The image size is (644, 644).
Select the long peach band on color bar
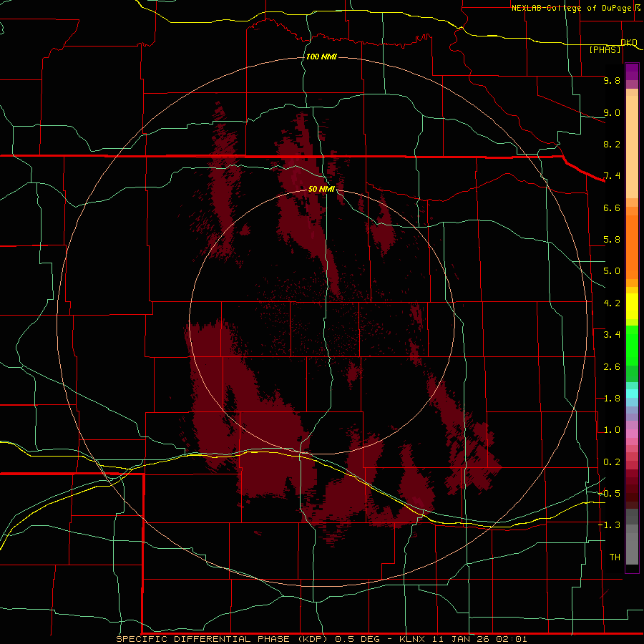click(x=632, y=147)
